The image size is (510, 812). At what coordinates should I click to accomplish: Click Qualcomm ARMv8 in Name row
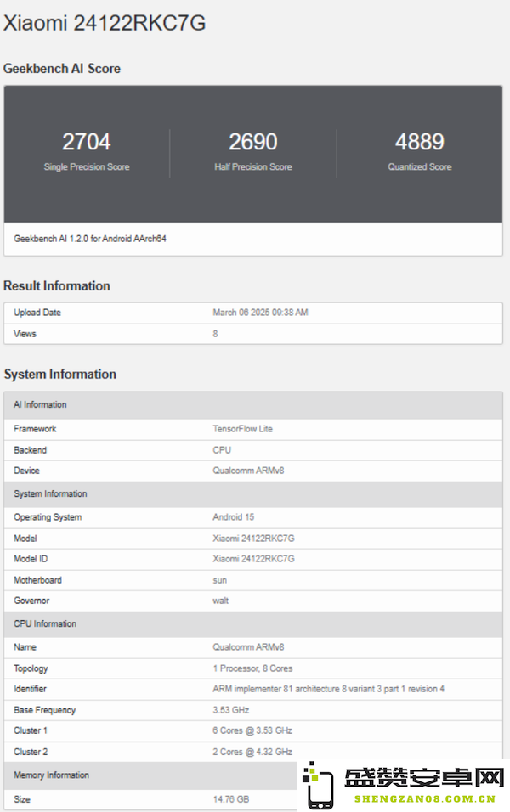click(248, 647)
